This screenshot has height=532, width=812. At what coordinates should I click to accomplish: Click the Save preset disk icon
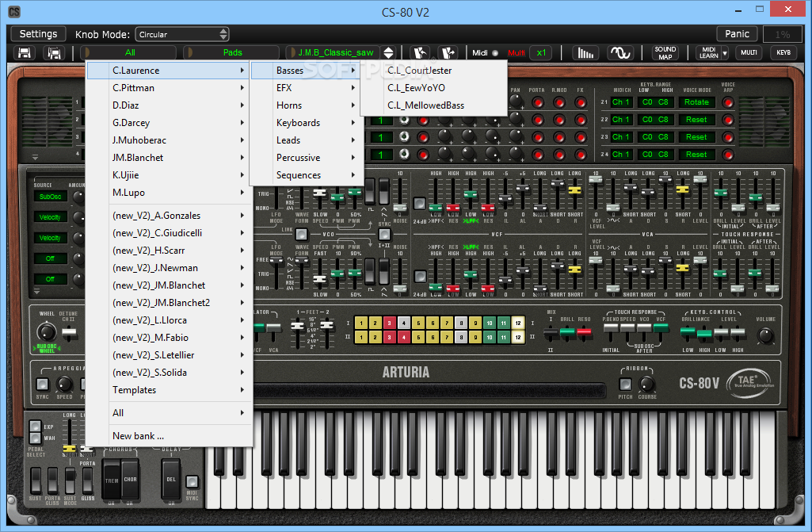pyautogui.click(x=25, y=53)
